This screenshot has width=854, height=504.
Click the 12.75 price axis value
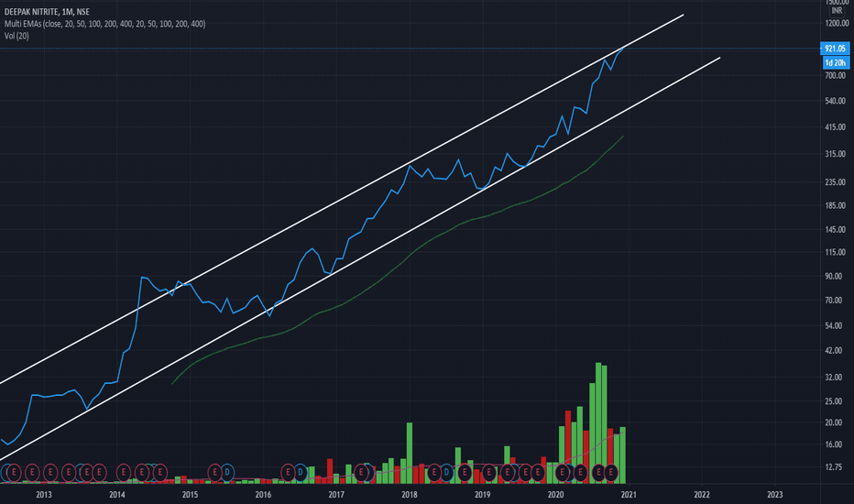point(834,467)
